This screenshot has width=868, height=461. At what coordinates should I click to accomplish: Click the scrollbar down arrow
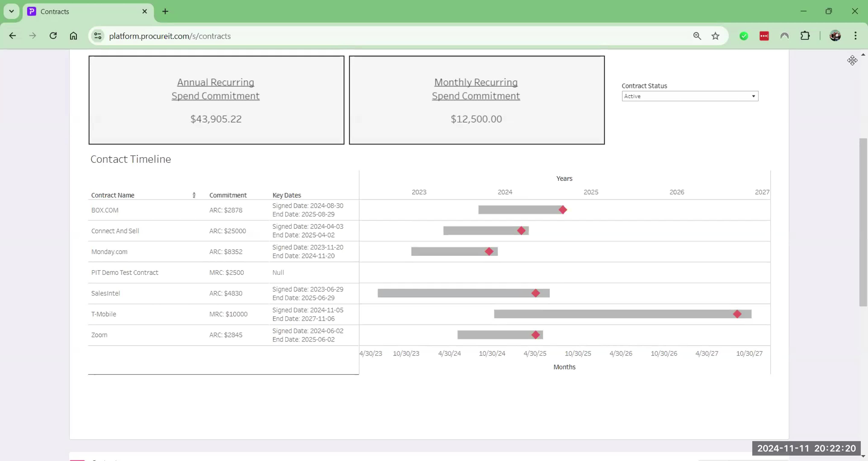click(x=863, y=456)
